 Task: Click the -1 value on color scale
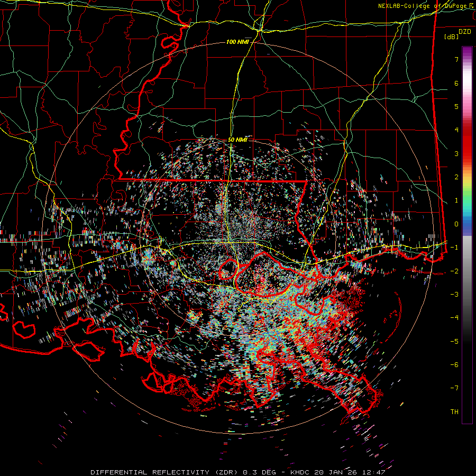click(x=454, y=248)
